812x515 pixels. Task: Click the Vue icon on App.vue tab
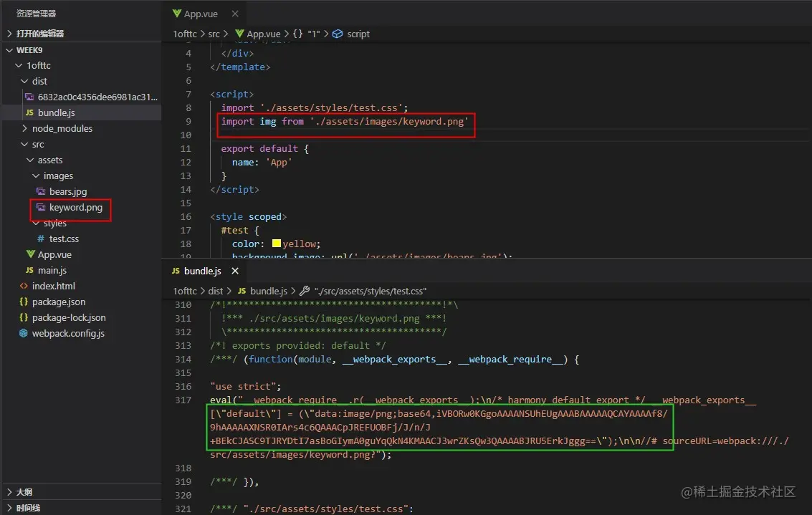[176, 14]
